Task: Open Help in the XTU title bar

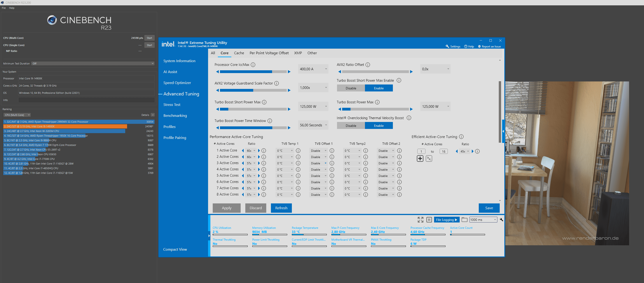Action: [x=469, y=47]
